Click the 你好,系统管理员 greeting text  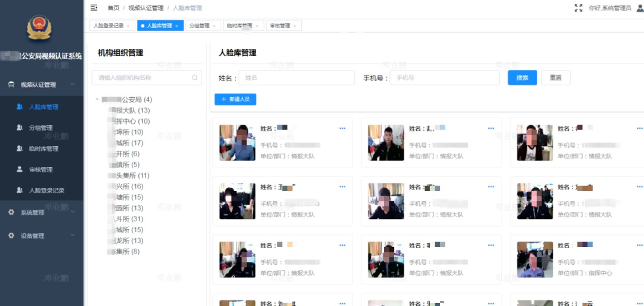(x=610, y=8)
